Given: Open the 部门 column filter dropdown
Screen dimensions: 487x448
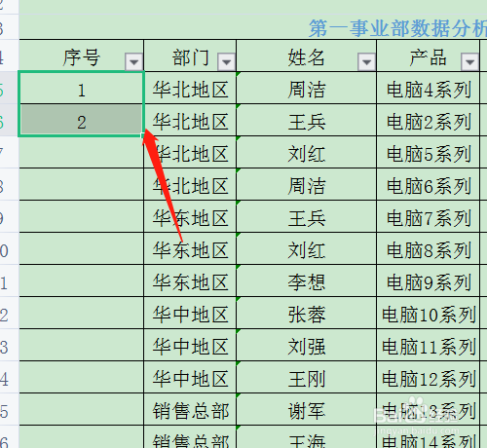Looking at the screenshot, I should (226, 61).
